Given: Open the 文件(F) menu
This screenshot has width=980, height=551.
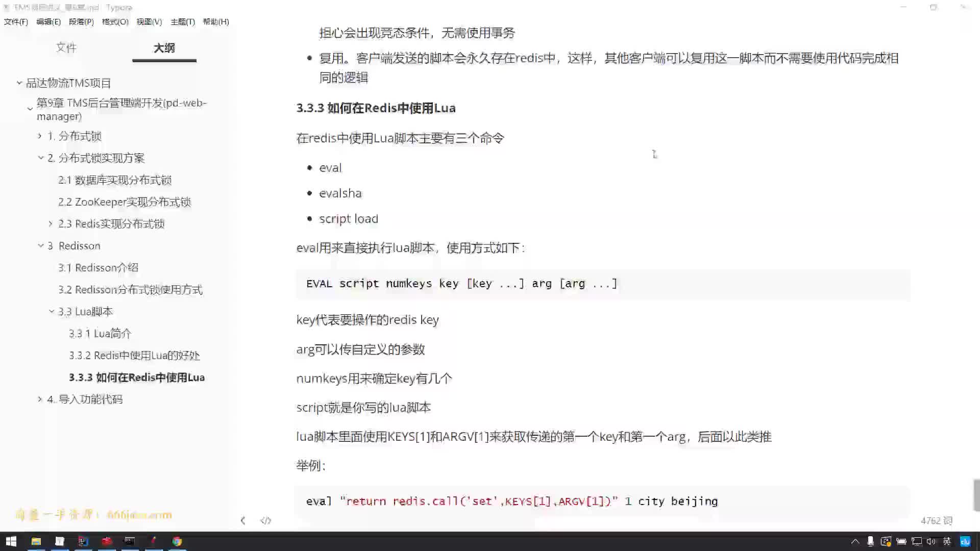Looking at the screenshot, I should 16,22.
